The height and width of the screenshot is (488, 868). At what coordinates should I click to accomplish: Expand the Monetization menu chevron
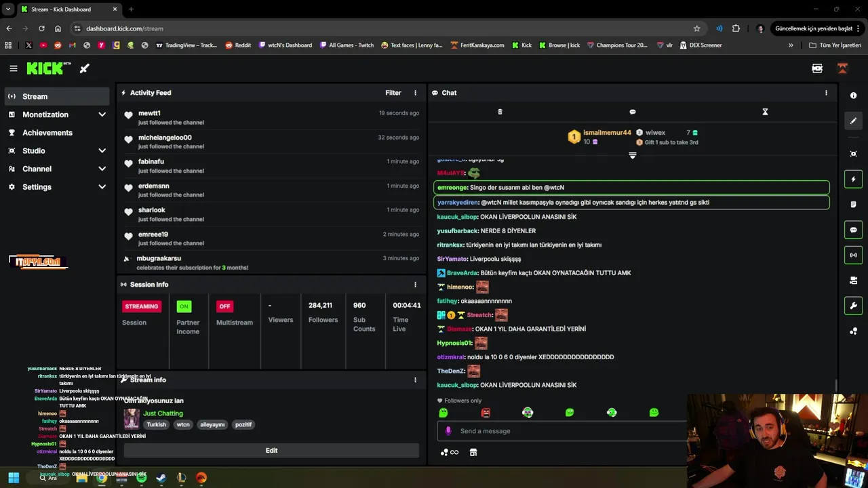click(102, 115)
